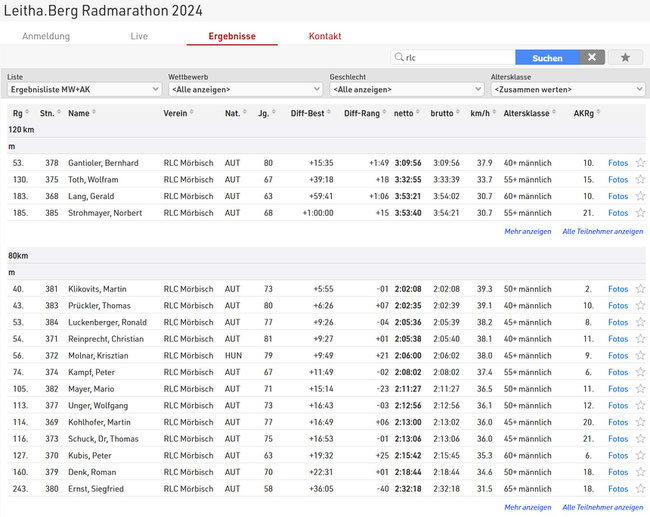Open the Geschlecht dropdown
This screenshot has height=517, width=650.
click(407, 89)
